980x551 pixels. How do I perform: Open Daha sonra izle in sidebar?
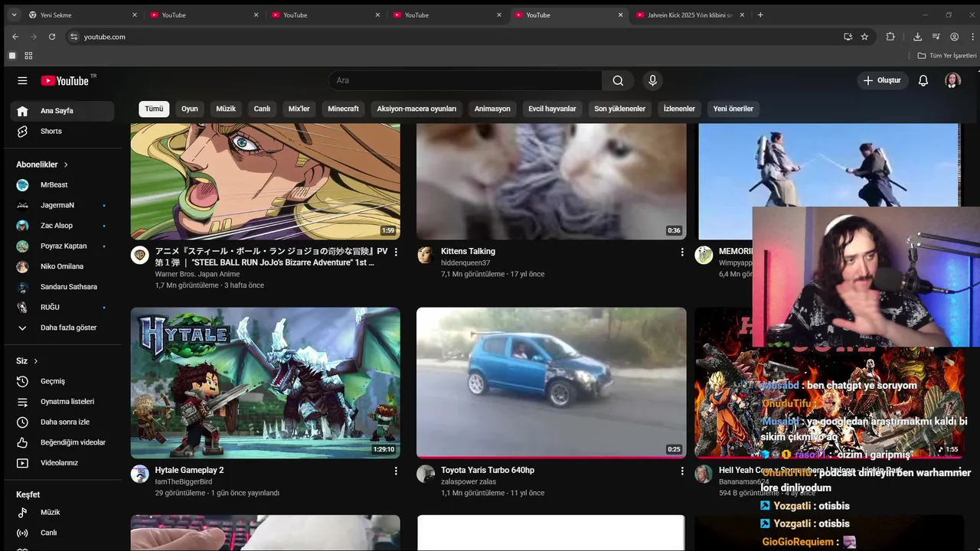(x=63, y=422)
